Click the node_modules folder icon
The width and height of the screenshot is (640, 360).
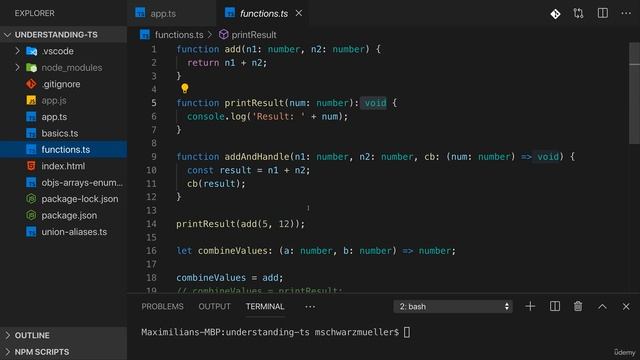31,67
